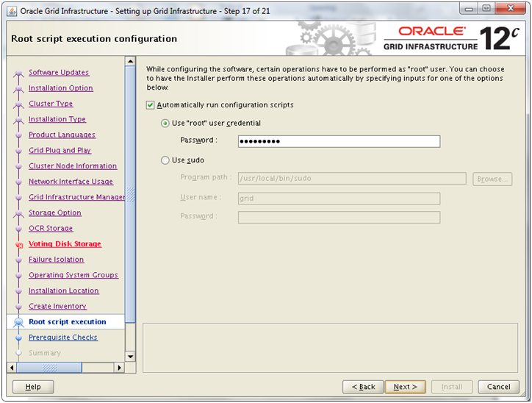The width and height of the screenshot is (532, 403).
Task: Click the Prerequisite Checks step icon
Action: 18,338
